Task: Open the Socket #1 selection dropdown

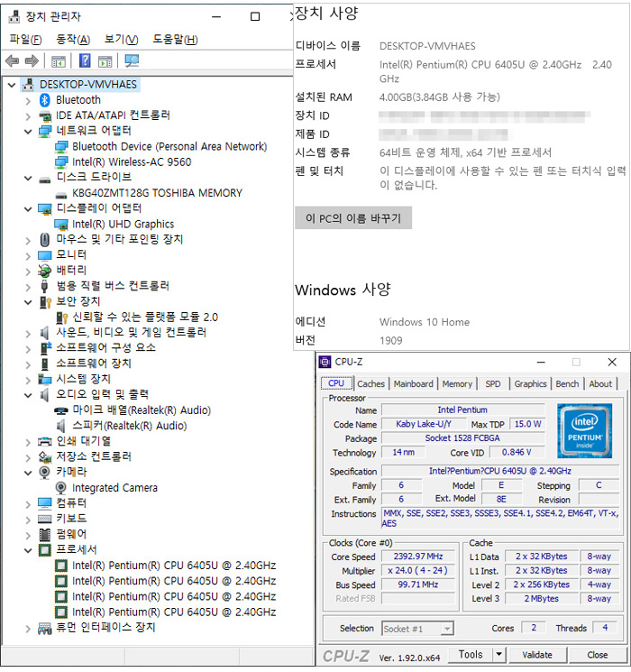Action: pos(447,629)
